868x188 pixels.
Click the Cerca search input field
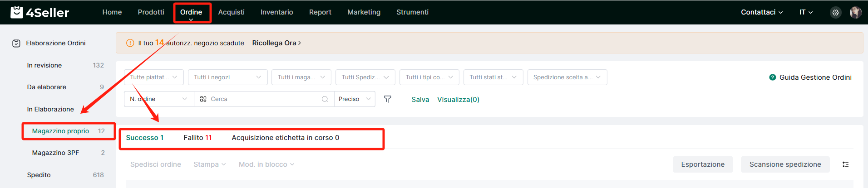(263, 99)
